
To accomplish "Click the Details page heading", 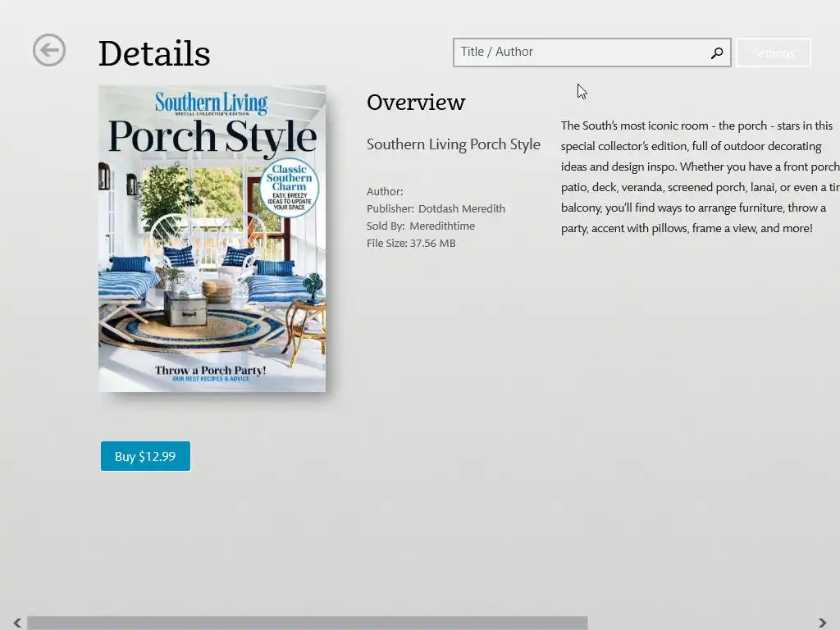I will [x=154, y=53].
